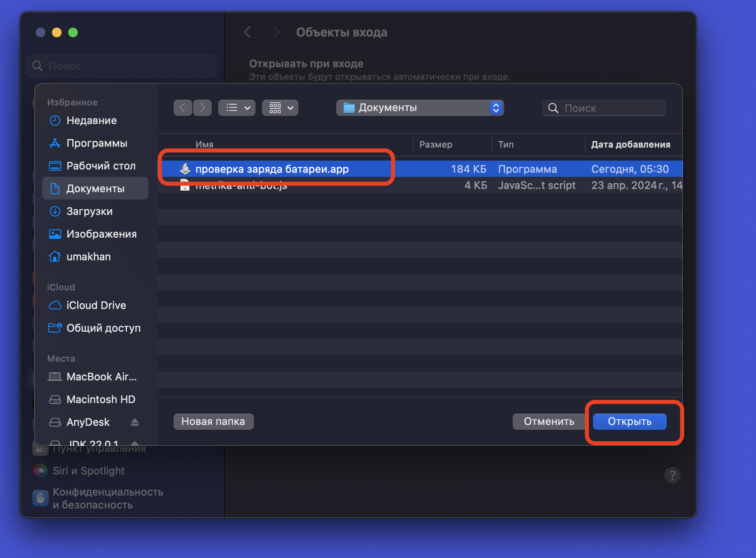
Task: Sort files by Размер column header
Action: coord(436,144)
